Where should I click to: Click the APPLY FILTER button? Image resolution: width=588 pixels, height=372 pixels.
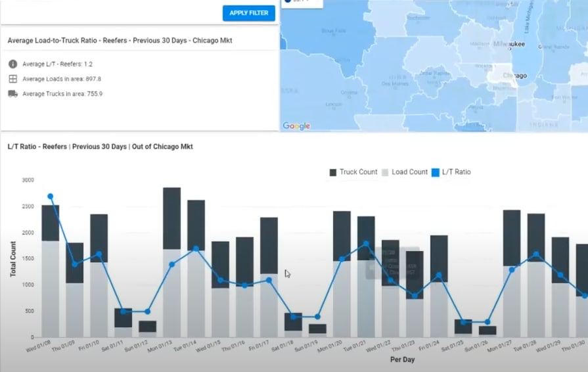(x=248, y=13)
